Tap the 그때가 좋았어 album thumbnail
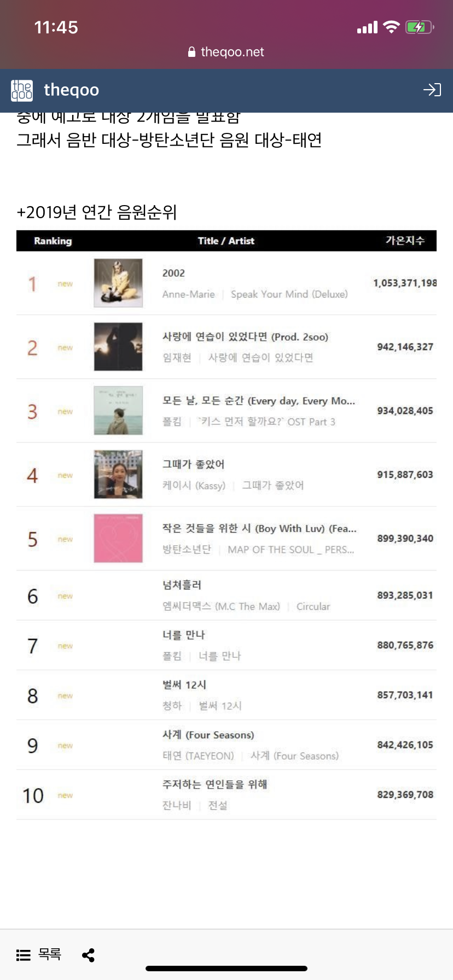Image resolution: width=453 pixels, height=980 pixels. click(x=118, y=475)
